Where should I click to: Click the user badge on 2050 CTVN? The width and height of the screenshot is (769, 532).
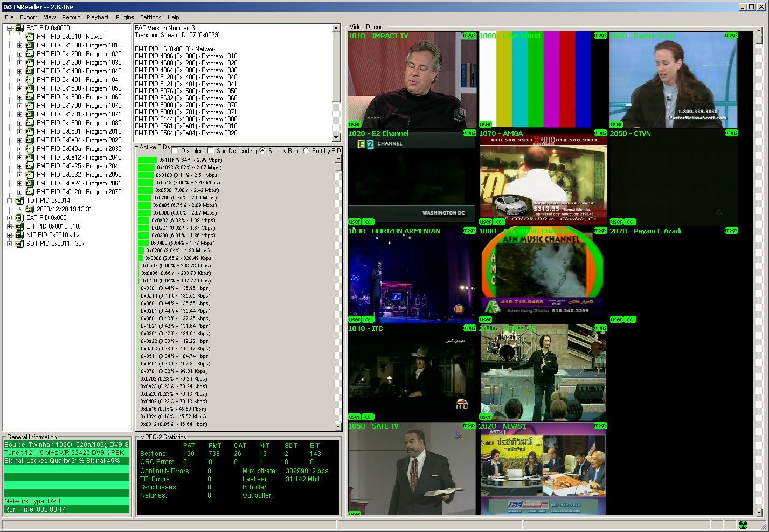point(616,222)
